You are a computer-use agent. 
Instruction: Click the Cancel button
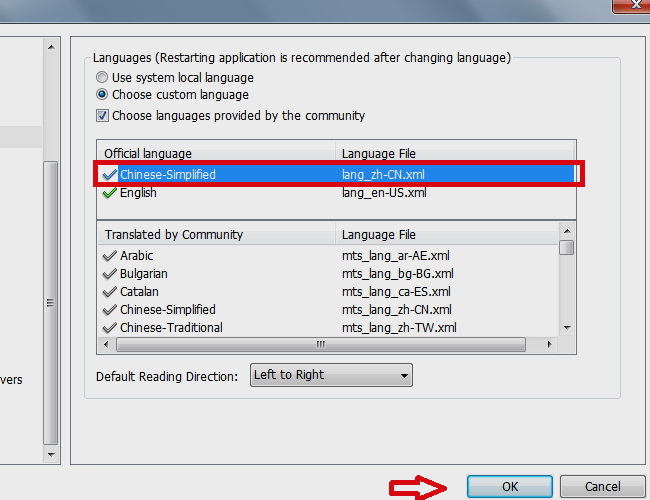pyautogui.click(x=603, y=486)
